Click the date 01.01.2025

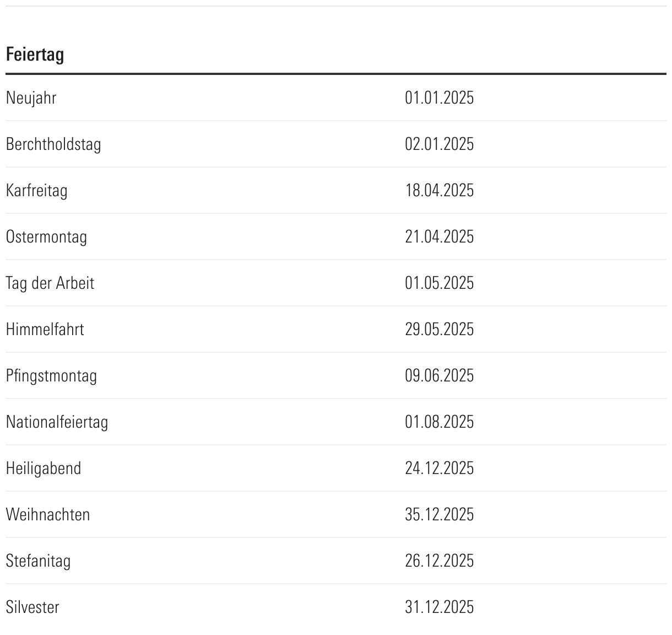pyautogui.click(x=439, y=98)
